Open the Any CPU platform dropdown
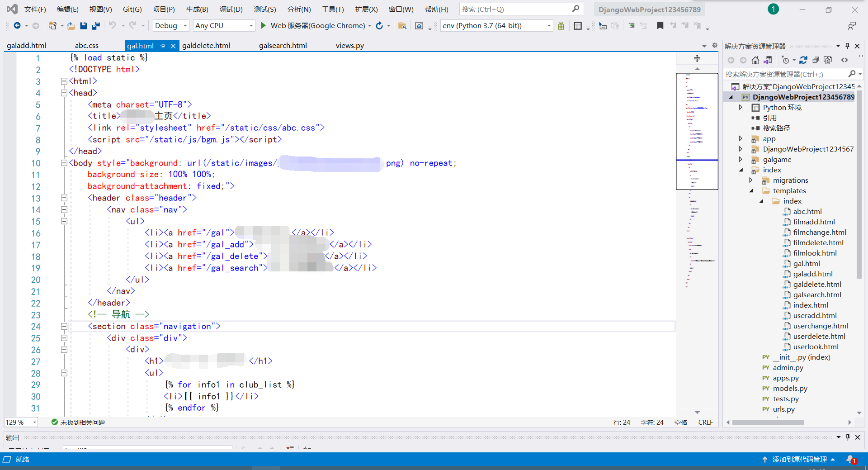The width and height of the screenshot is (868, 470). pyautogui.click(x=224, y=26)
